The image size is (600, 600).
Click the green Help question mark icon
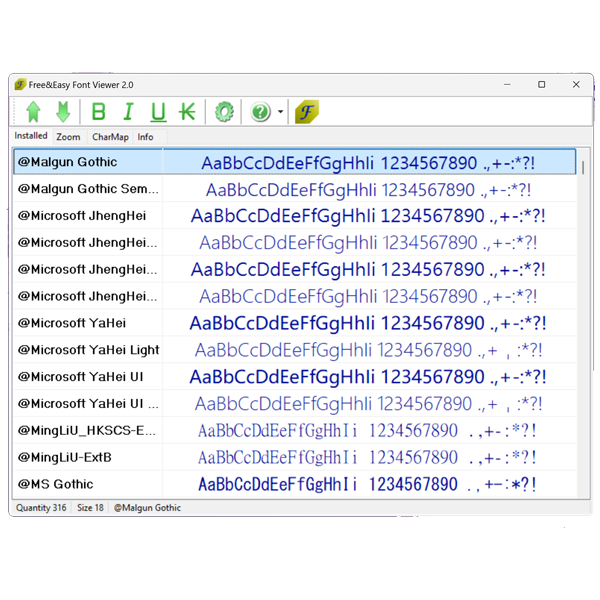tap(261, 112)
